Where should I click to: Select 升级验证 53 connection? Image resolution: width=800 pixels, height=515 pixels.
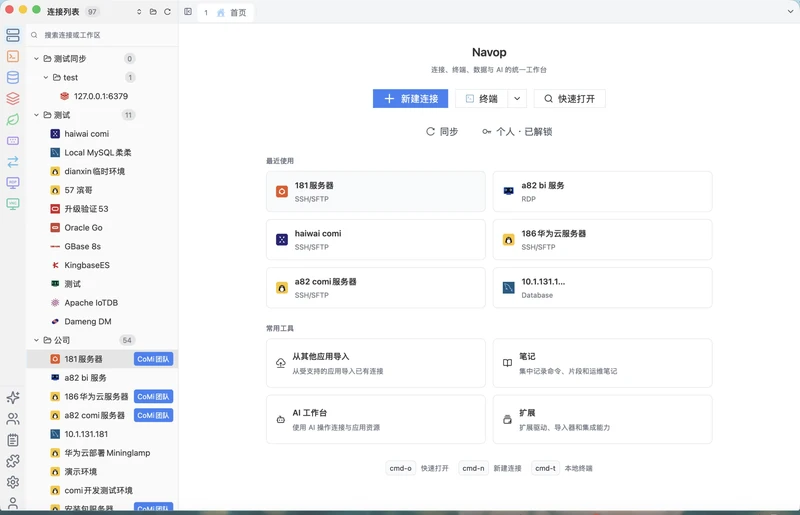coord(102,209)
